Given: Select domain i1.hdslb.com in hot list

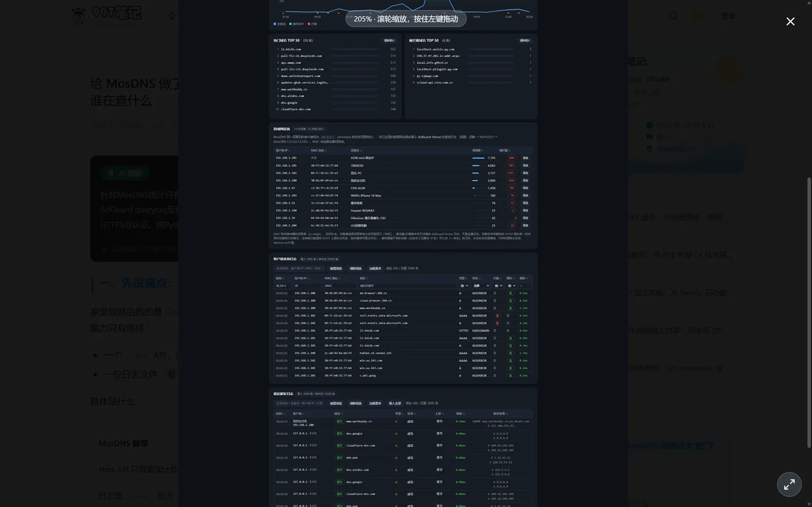Looking at the screenshot, I should click(291, 49).
